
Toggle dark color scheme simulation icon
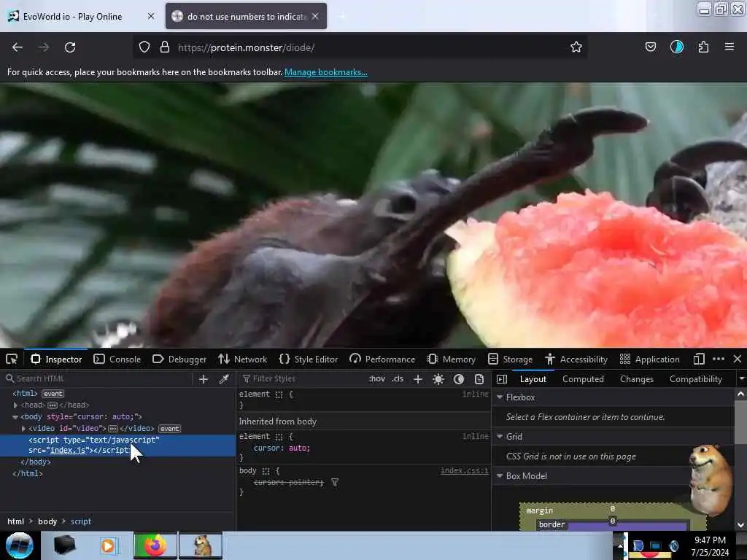pyautogui.click(x=459, y=379)
